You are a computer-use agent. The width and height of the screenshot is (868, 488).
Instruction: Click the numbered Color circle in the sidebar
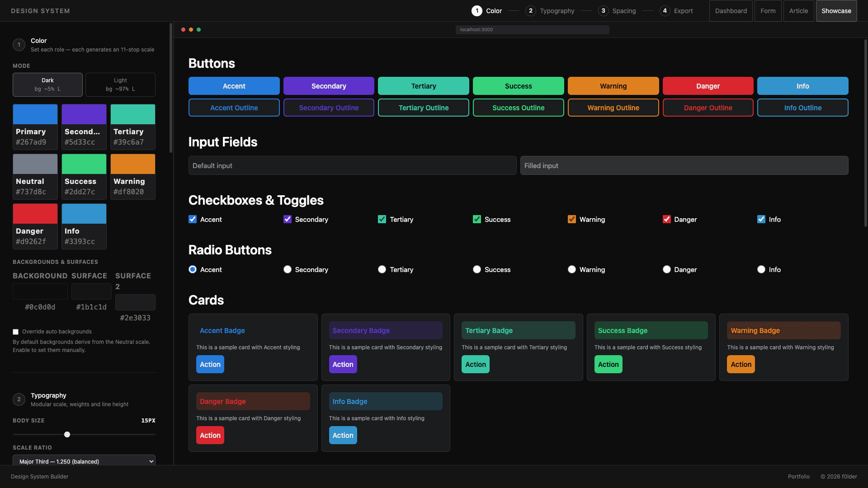click(x=19, y=44)
